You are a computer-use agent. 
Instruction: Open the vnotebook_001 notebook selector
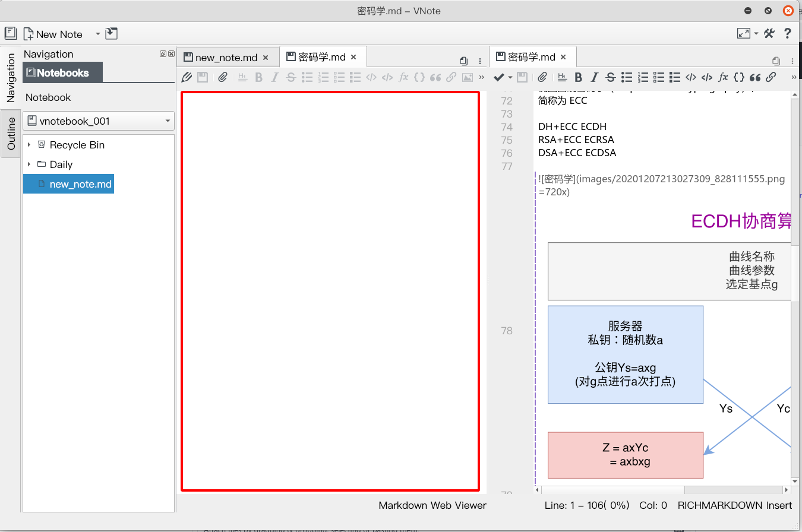(99, 121)
